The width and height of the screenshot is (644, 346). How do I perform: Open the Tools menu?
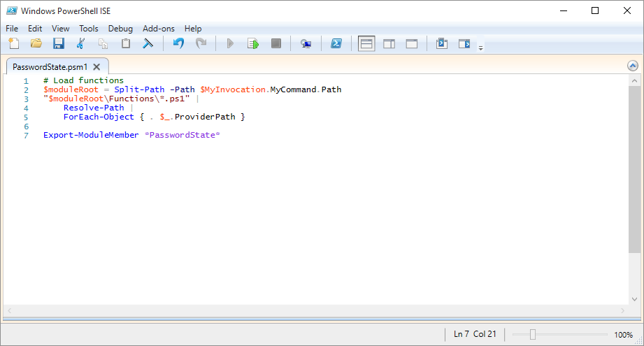click(89, 29)
